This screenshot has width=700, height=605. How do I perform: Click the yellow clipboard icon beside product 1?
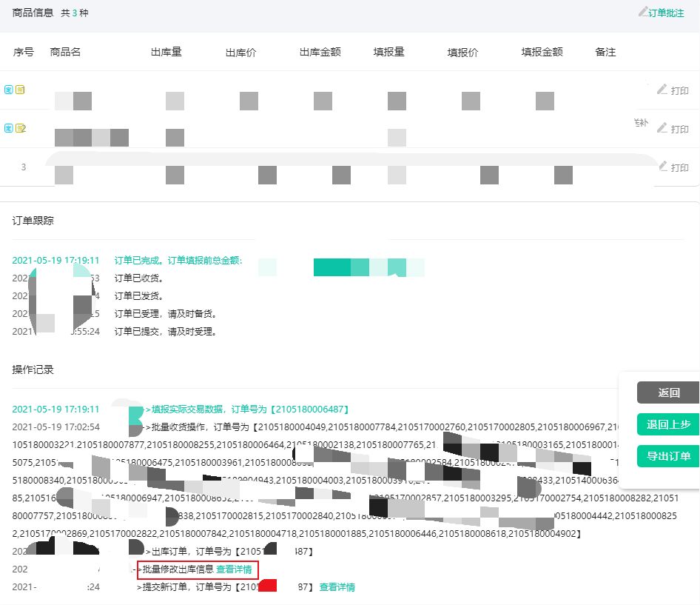click(19, 90)
